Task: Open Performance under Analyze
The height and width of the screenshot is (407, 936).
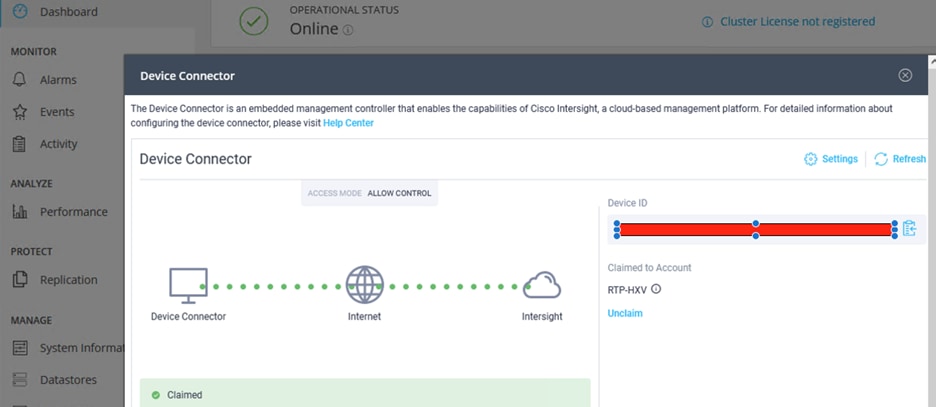Action: [x=73, y=211]
